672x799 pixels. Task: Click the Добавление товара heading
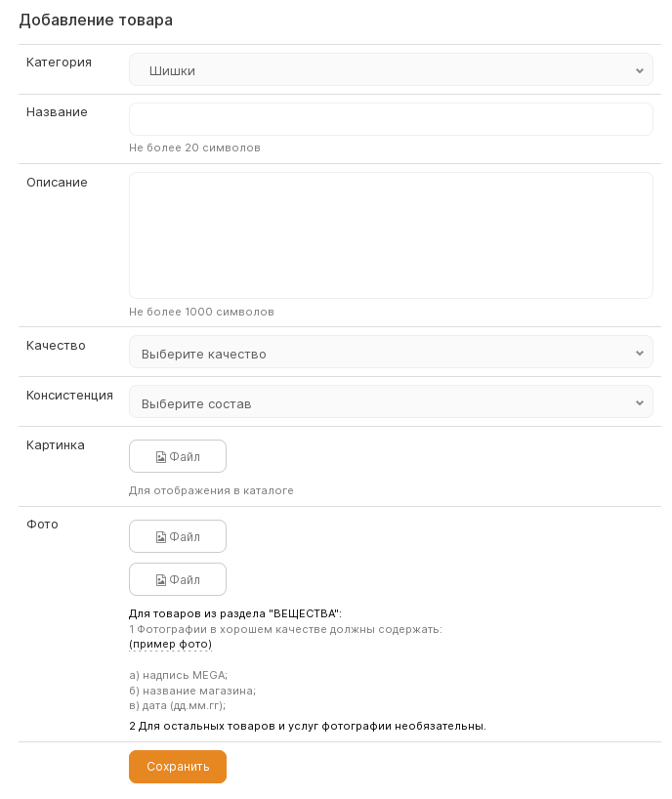(95, 20)
